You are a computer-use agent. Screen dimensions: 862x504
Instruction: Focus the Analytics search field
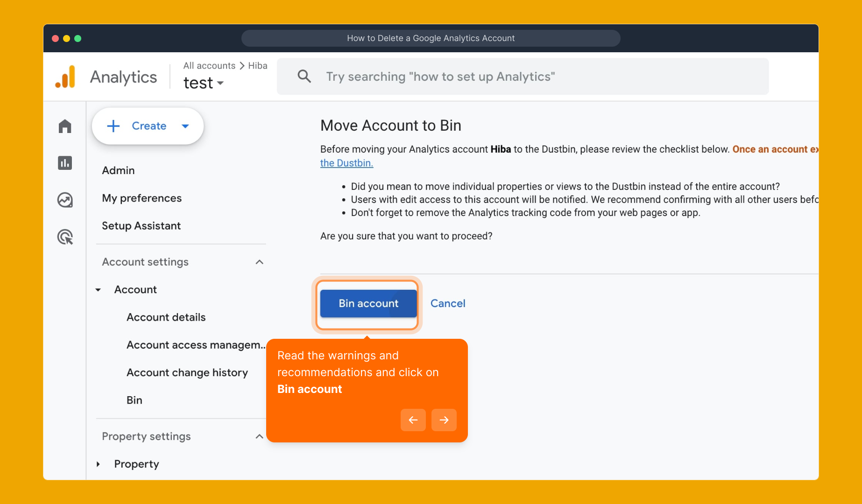pos(523,77)
